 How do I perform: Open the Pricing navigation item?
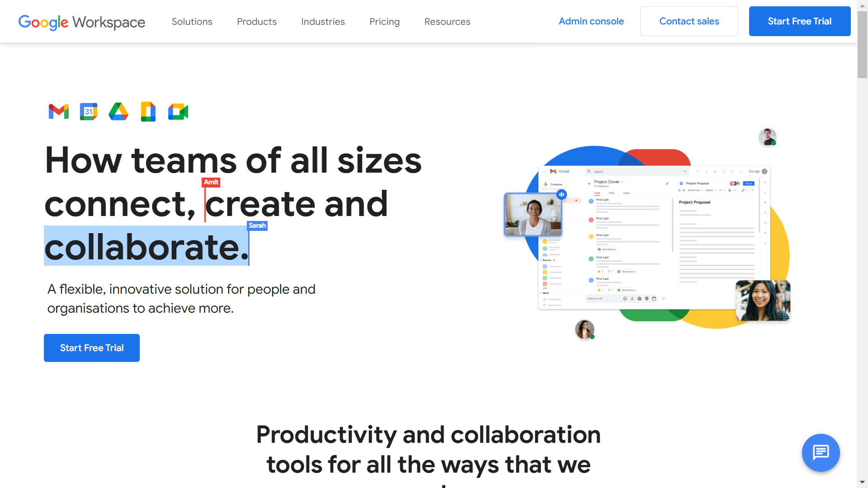point(384,21)
